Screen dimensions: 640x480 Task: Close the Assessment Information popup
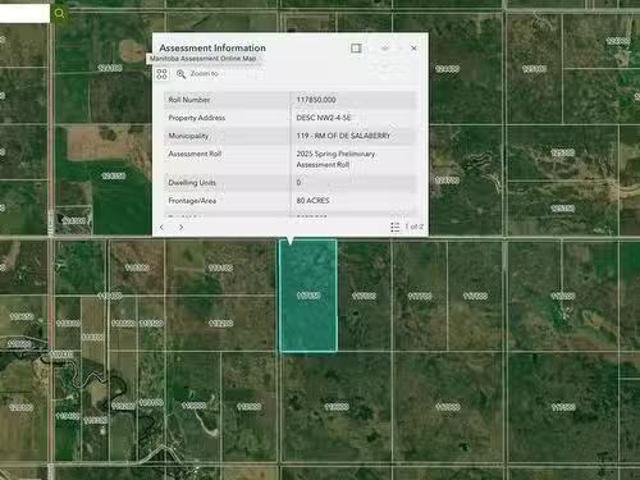coord(413,48)
